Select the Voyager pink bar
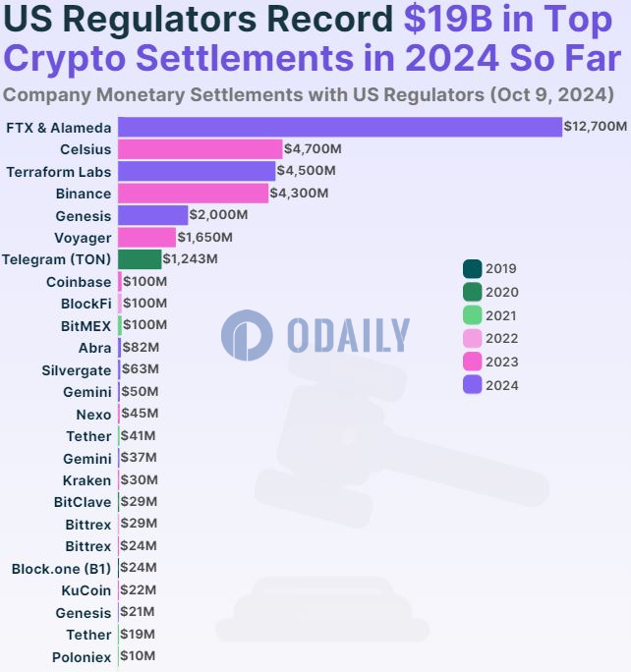Screen dimensions: 631x672 tap(146, 237)
